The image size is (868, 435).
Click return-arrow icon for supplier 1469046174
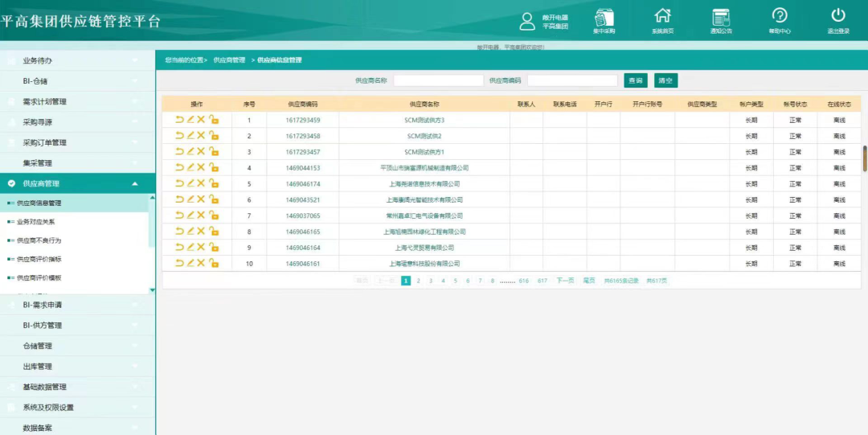click(x=179, y=183)
